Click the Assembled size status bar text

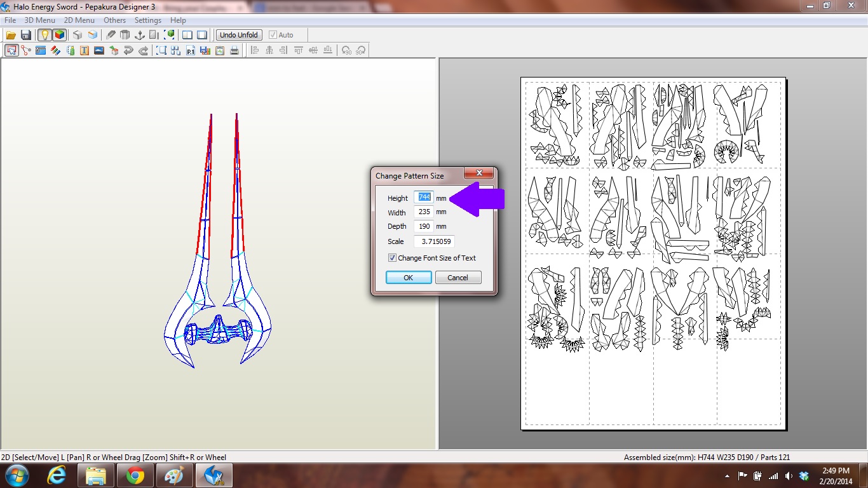click(707, 457)
